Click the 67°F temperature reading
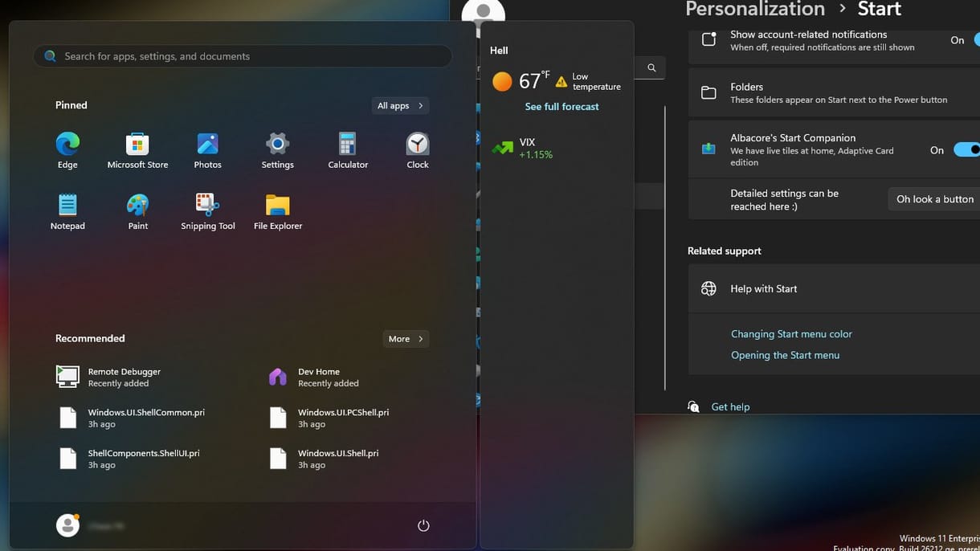The width and height of the screenshot is (980, 551). tap(534, 81)
